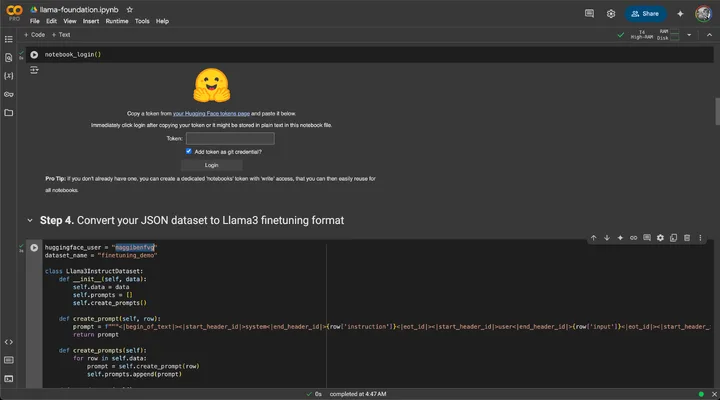The image size is (720, 400).
Task: Move cell up with the arrow icon
Action: click(x=593, y=238)
